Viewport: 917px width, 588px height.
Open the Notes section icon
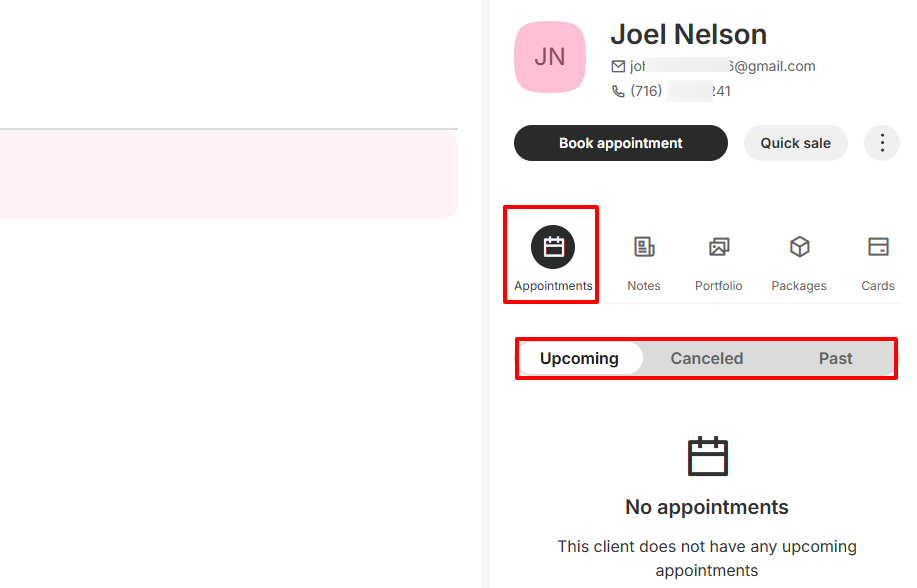coord(644,247)
